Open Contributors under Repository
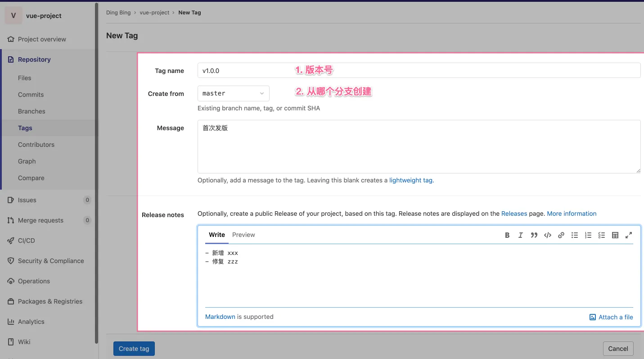 coord(36,145)
